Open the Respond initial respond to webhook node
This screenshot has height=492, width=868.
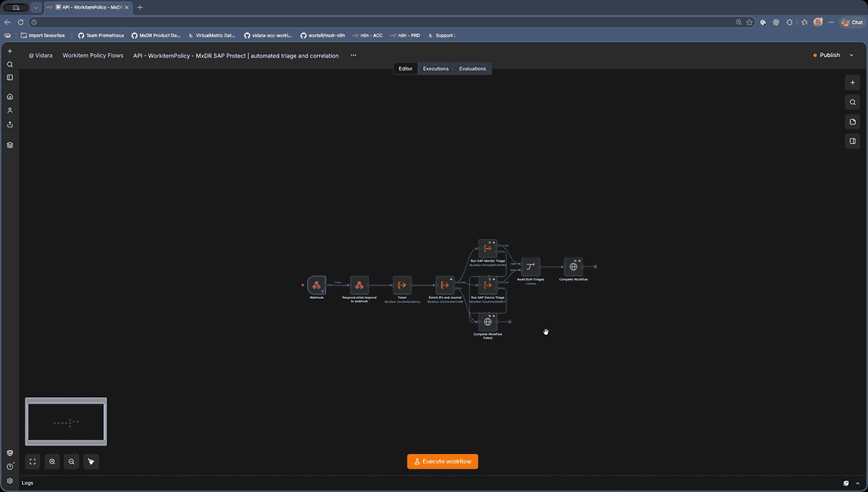point(359,285)
